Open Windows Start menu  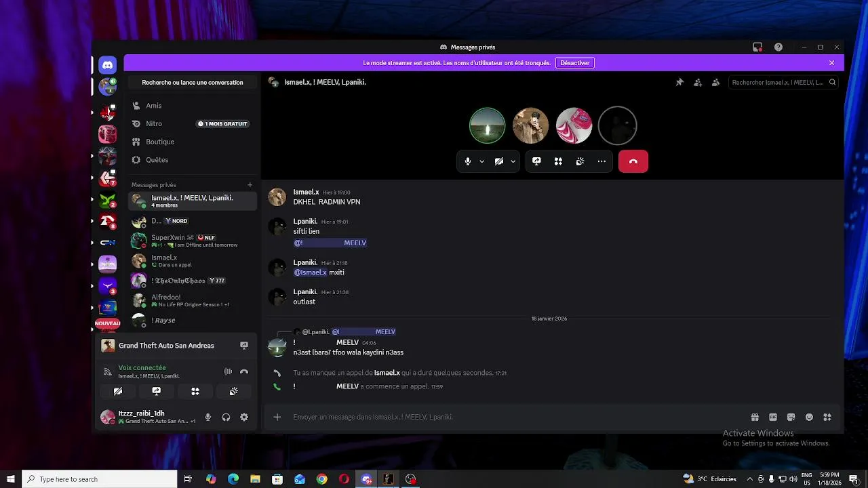(10, 479)
